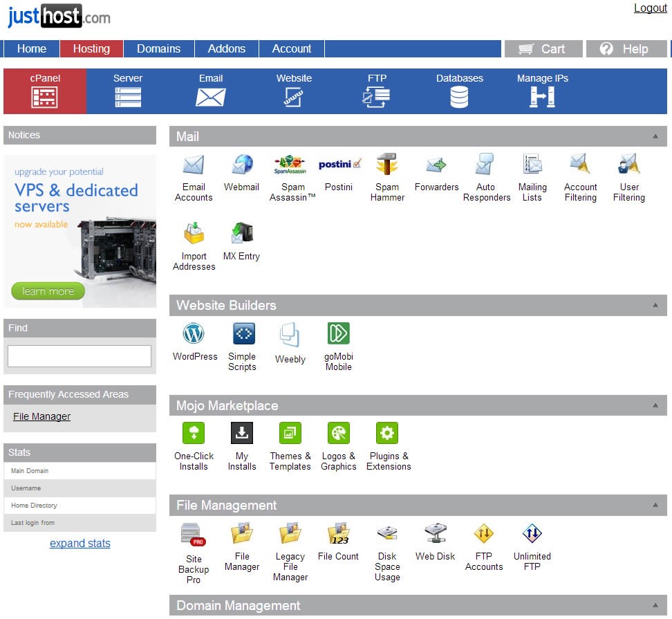This screenshot has width=672, height=619.
Task: View Disk Space Usage
Action: 387,533
